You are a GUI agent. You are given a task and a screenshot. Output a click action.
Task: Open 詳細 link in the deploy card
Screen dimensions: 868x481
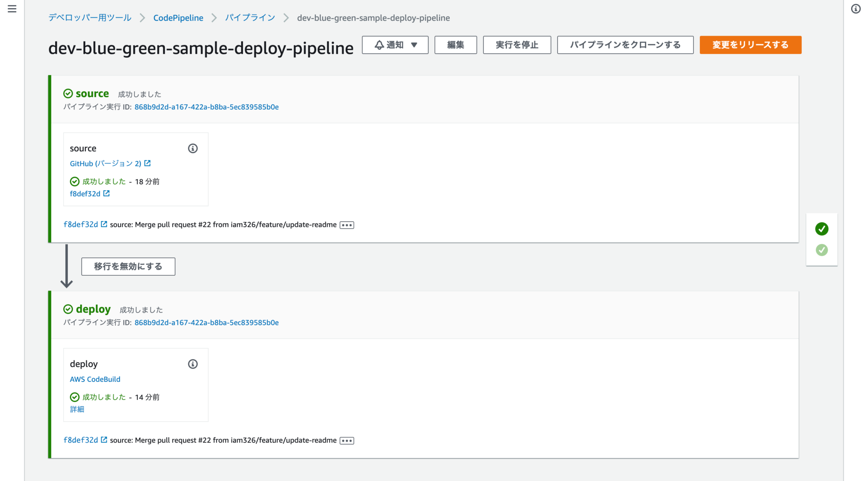tap(77, 409)
